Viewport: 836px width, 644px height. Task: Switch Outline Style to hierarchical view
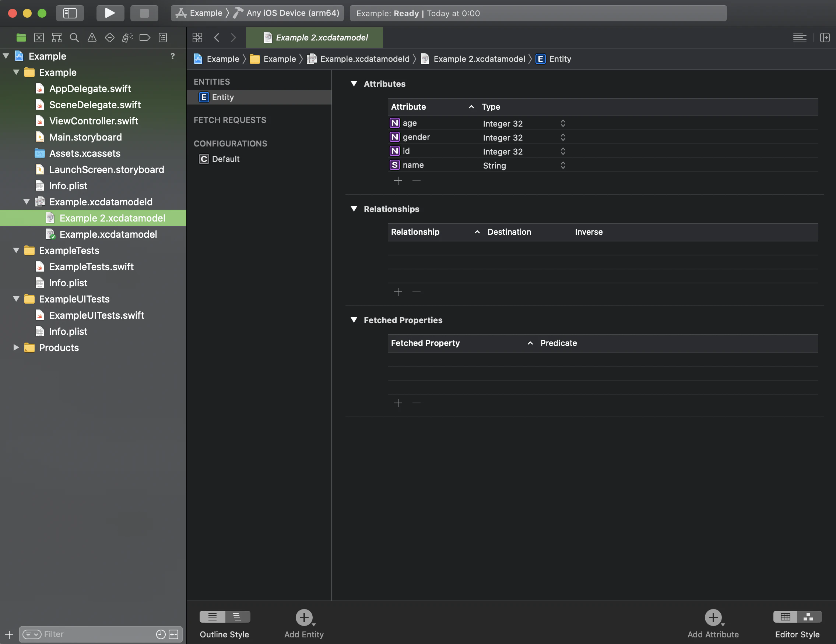point(237,616)
